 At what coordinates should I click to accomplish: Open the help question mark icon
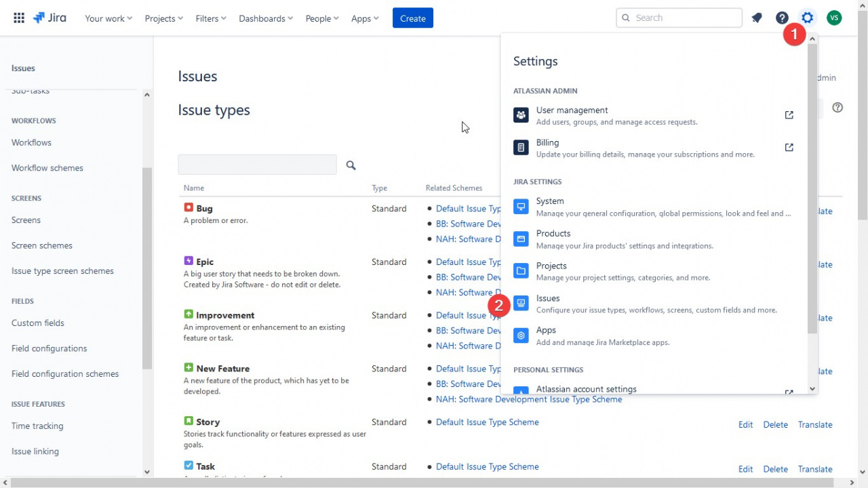pos(782,18)
